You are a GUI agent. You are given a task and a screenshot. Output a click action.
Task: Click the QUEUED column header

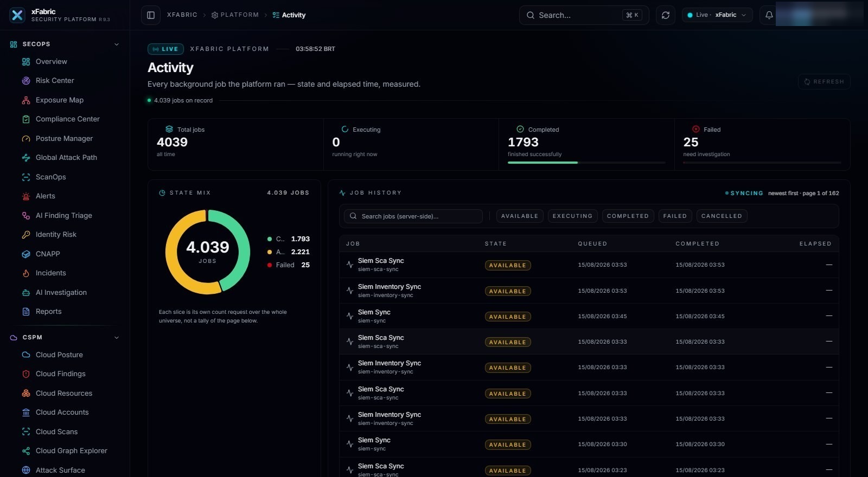(592, 244)
